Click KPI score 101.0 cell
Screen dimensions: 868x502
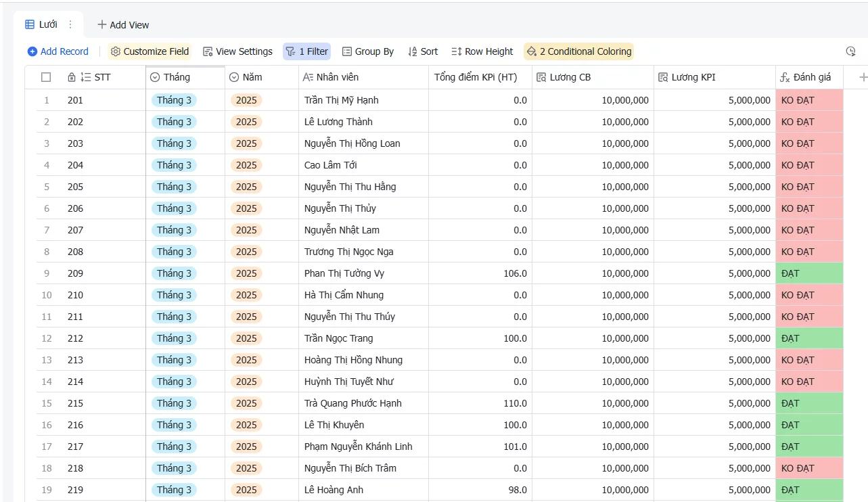pyautogui.click(x=480, y=447)
